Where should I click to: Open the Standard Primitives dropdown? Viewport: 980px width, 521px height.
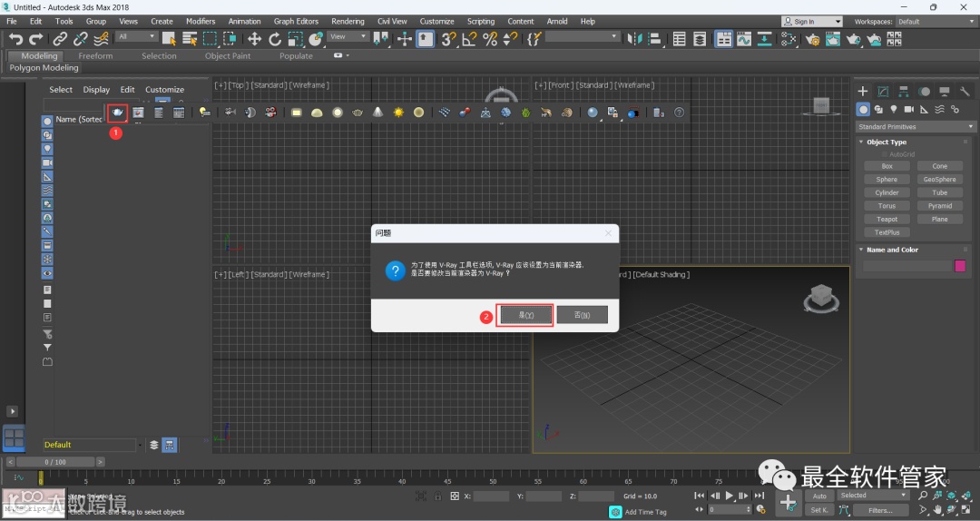click(913, 127)
